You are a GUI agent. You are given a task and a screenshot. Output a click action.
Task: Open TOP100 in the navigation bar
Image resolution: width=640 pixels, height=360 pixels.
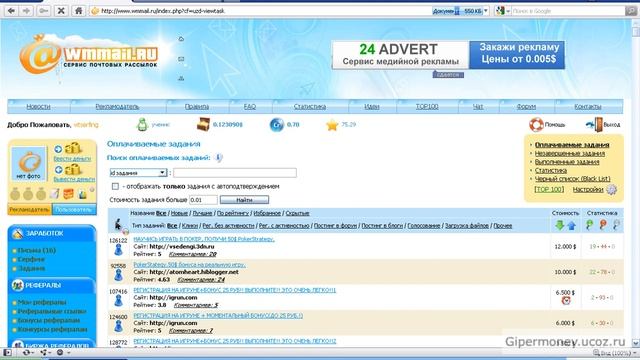[x=427, y=107]
